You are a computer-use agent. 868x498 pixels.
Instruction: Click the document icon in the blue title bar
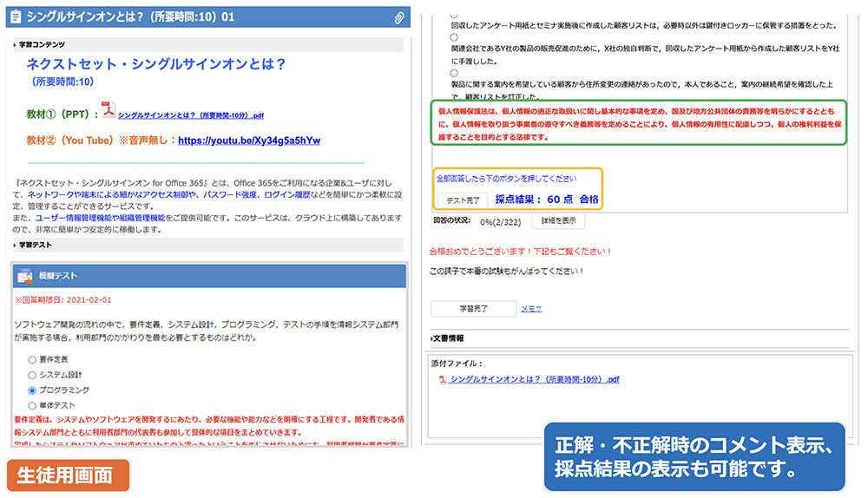[16, 17]
